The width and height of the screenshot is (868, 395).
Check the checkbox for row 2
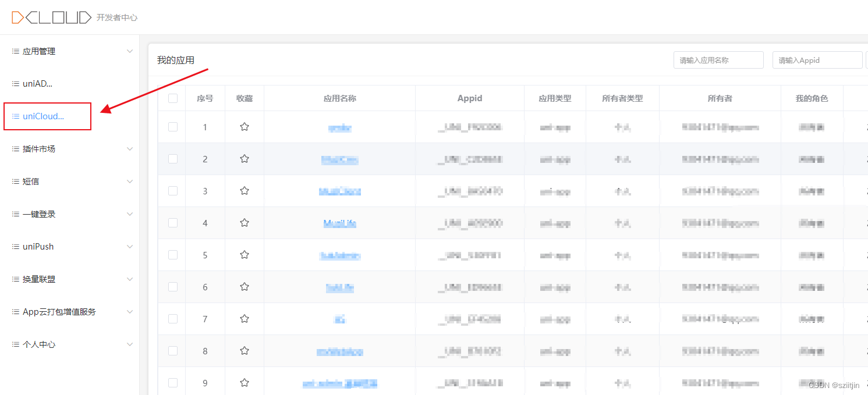pos(173,158)
